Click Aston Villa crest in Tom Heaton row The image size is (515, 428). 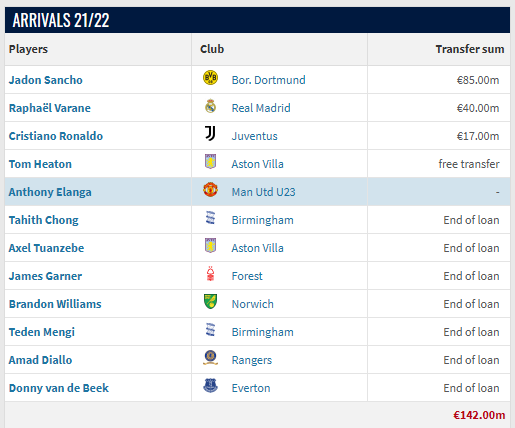[x=210, y=162]
